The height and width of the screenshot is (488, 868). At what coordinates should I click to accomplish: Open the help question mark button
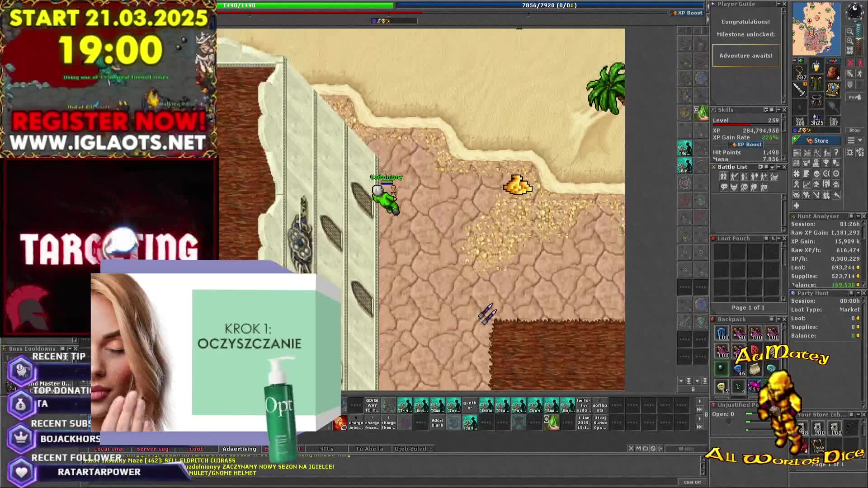(x=836, y=153)
